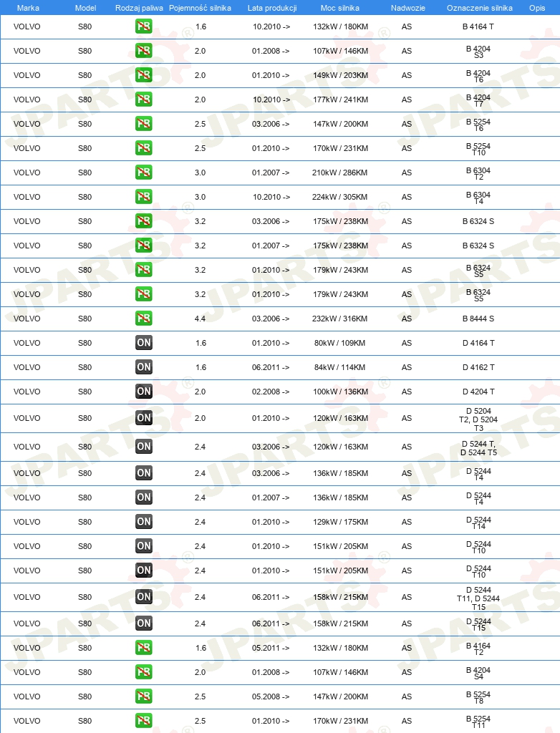This screenshot has width=560, height=733.
Task: Click the engine code D 4164 T
Action: click(478, 343)
